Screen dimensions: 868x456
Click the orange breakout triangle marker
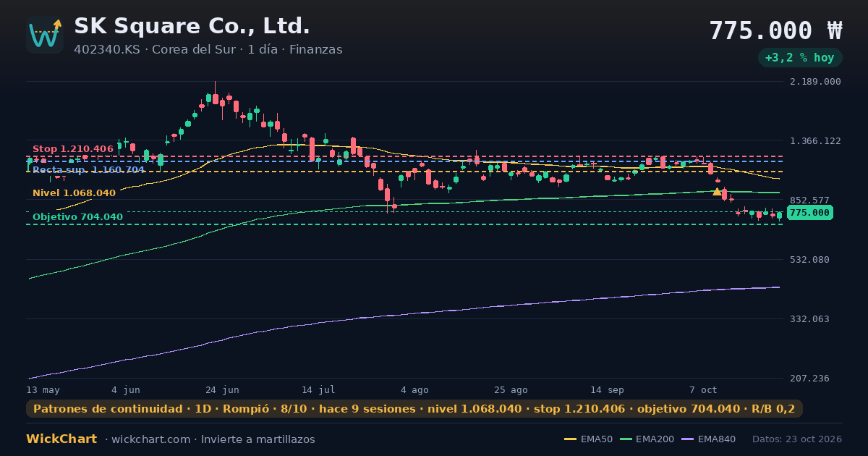(717, 192)
